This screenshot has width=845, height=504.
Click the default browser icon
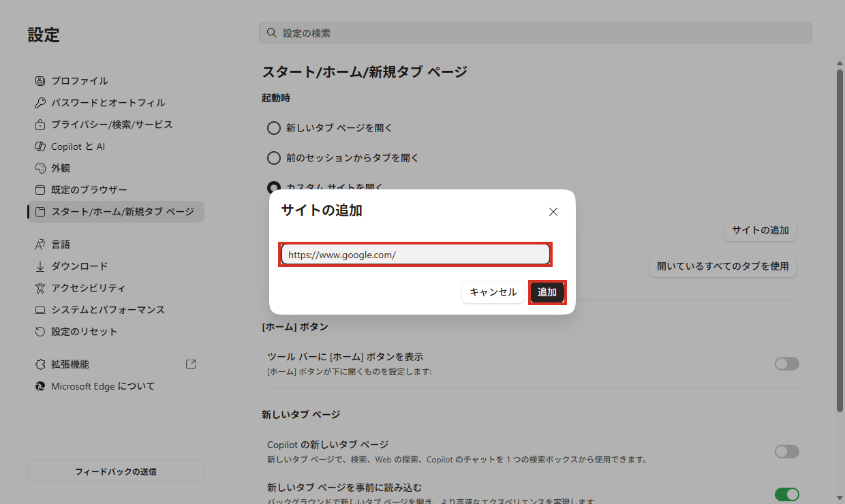pos(40,189)
